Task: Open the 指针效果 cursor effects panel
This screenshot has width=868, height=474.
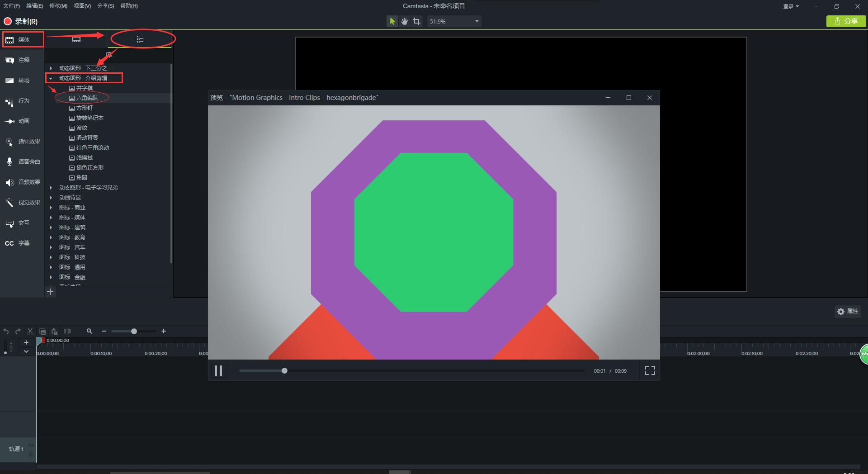Action: (x=23, y=142)
